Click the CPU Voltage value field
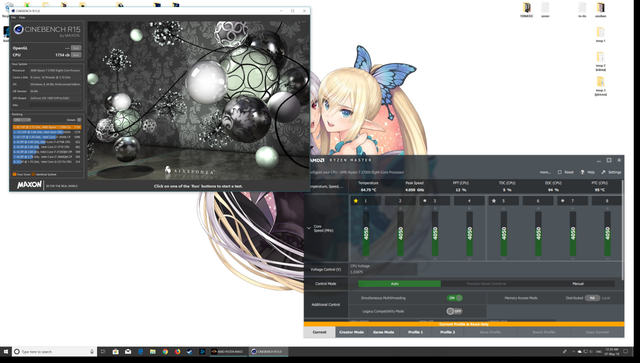The image size is (640, 363). click(x=383, y=269)
